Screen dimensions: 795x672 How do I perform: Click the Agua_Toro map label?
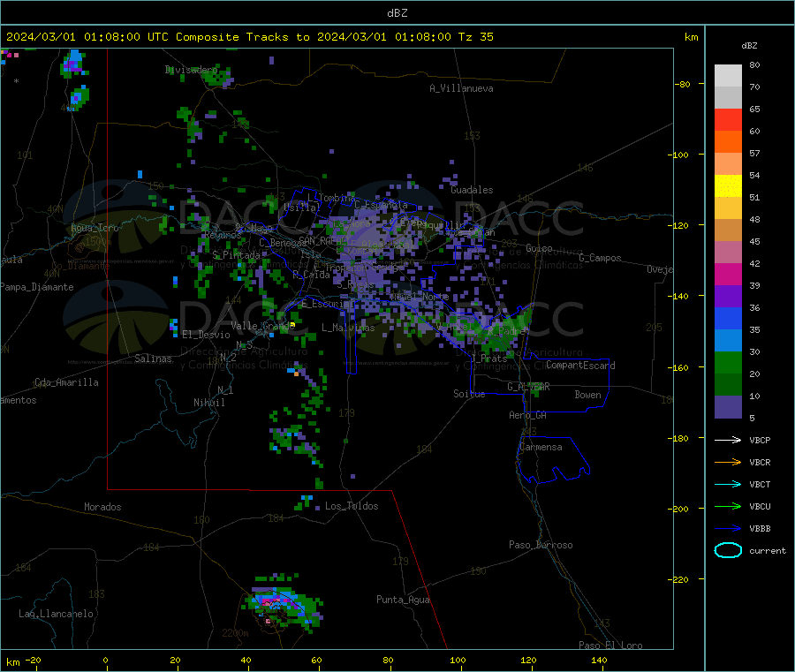pos(95,228)
